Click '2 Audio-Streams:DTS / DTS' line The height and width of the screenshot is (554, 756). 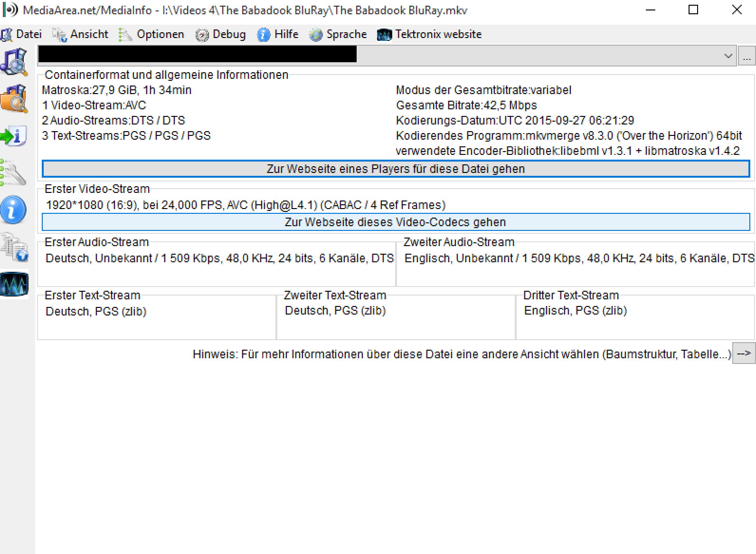pyautogui.click(x=113, y=120)
